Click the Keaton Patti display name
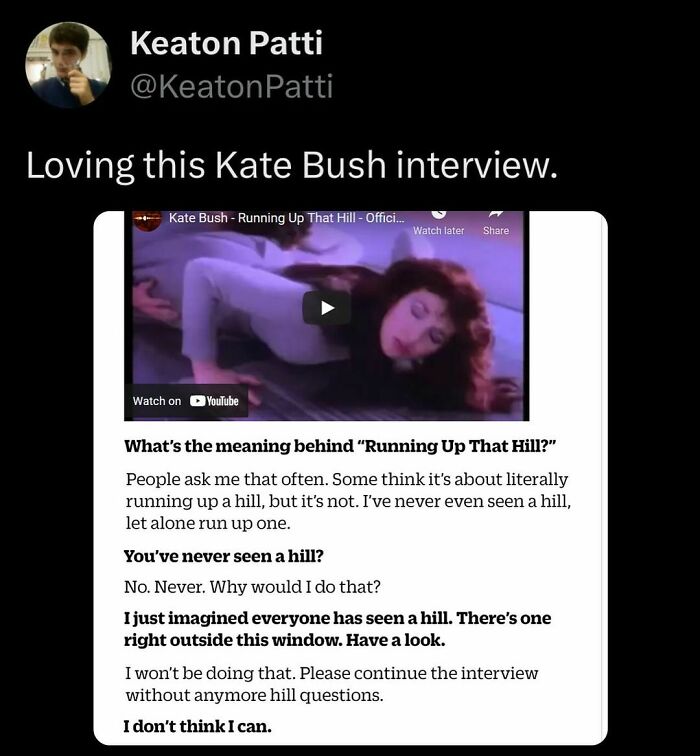Viewport: 700px width, 756px height. (x=226, y=42)
